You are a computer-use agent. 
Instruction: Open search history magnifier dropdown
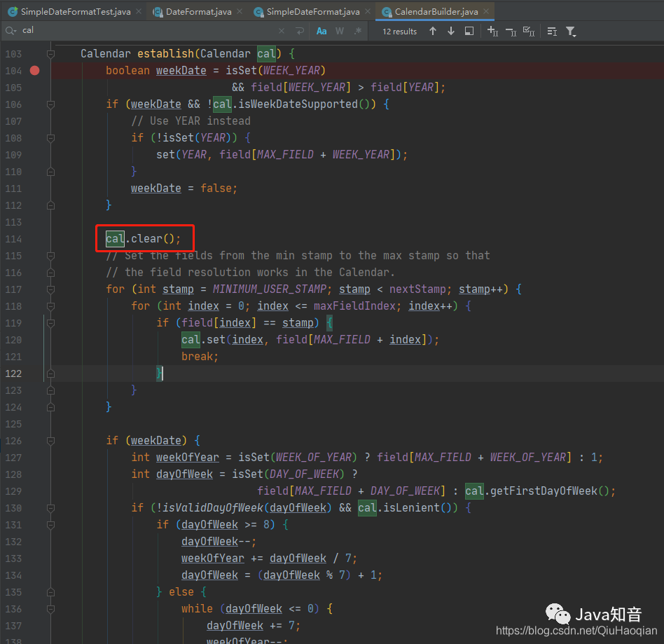point(11,31)
